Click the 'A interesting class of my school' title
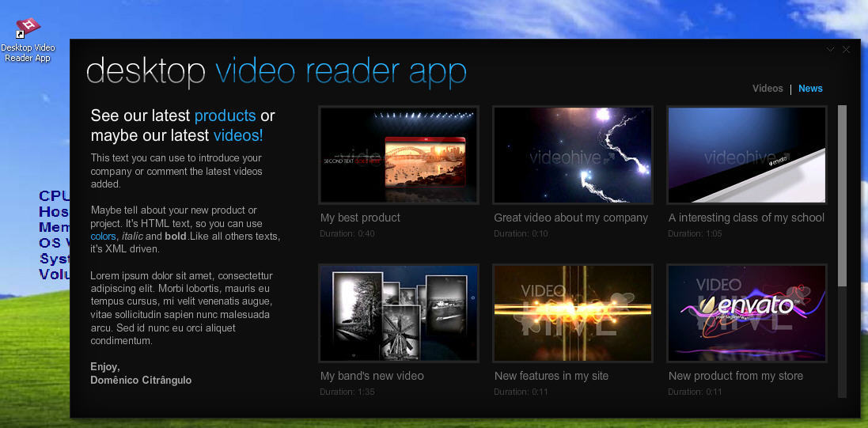Image resolution: width=868 pixels, height=428 pixels. [x=746, y=218]
